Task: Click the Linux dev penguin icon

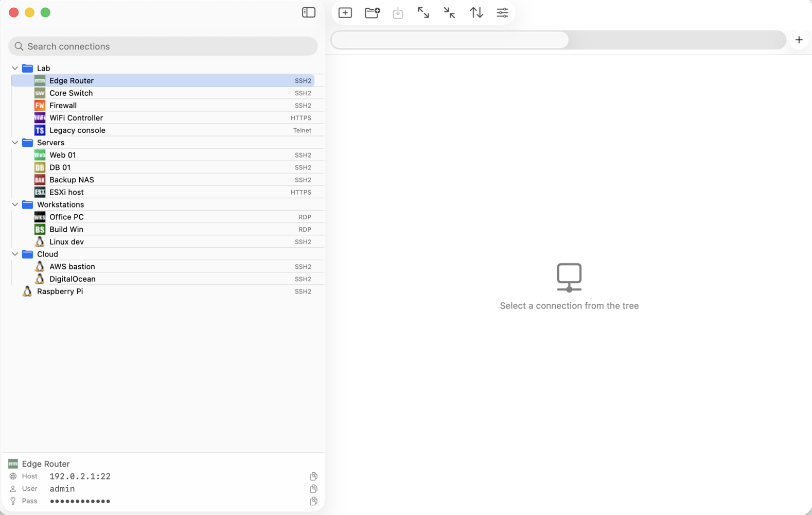Action: point(40,242)
